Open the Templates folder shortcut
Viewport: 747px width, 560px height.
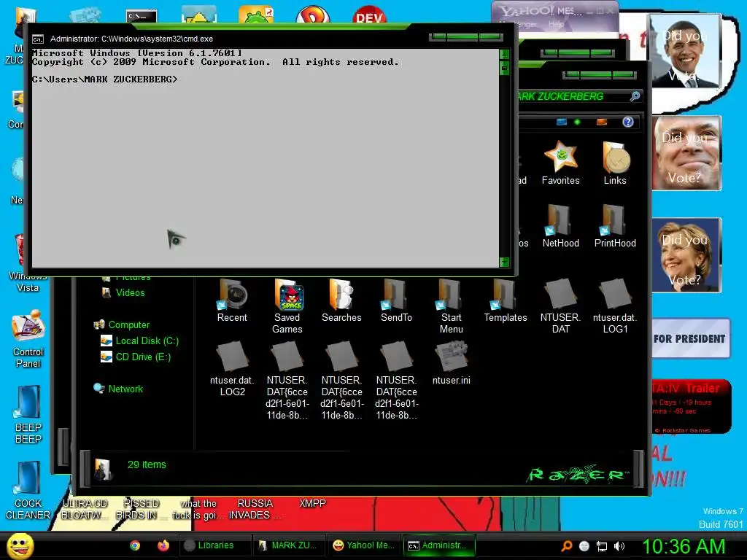pyautogui.click(x=506, y=300)
